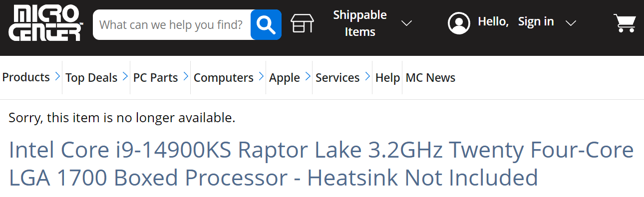Image resolution: width=644 pixels, height=197 pixels.
Task: Open the Top Deals menu
Action: tap(91, 78)
